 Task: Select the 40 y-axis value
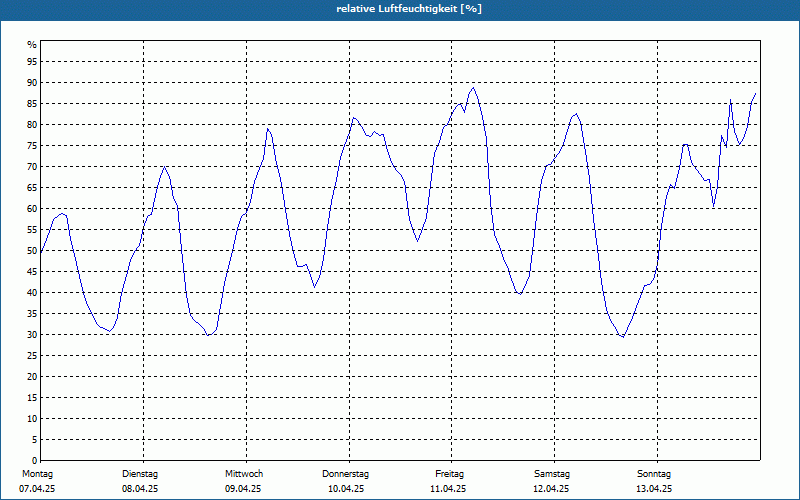[32, 293]
